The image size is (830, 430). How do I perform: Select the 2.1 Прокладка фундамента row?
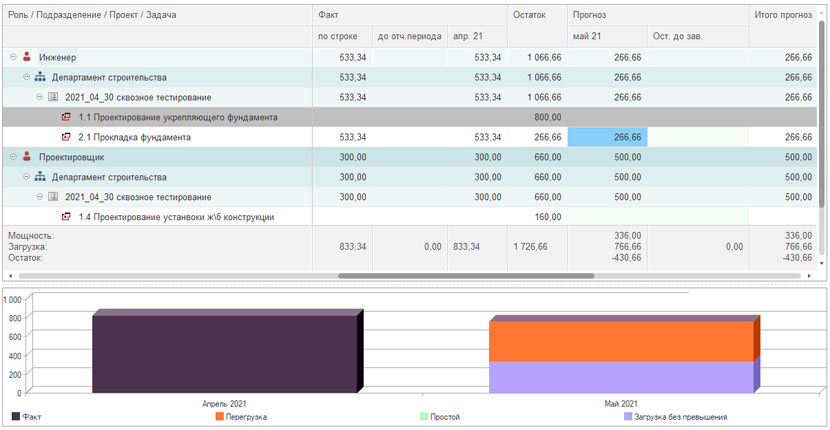click(410, 137)
